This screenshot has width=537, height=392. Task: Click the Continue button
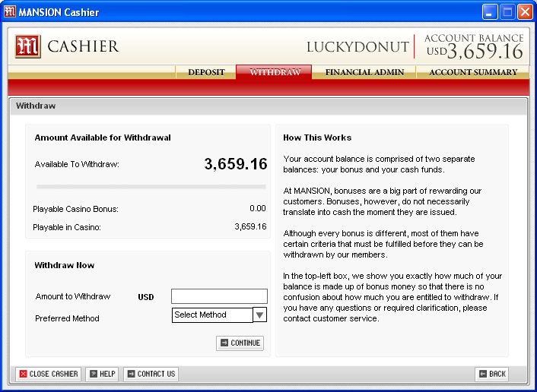pyautogui.click(x=240, y=343)
